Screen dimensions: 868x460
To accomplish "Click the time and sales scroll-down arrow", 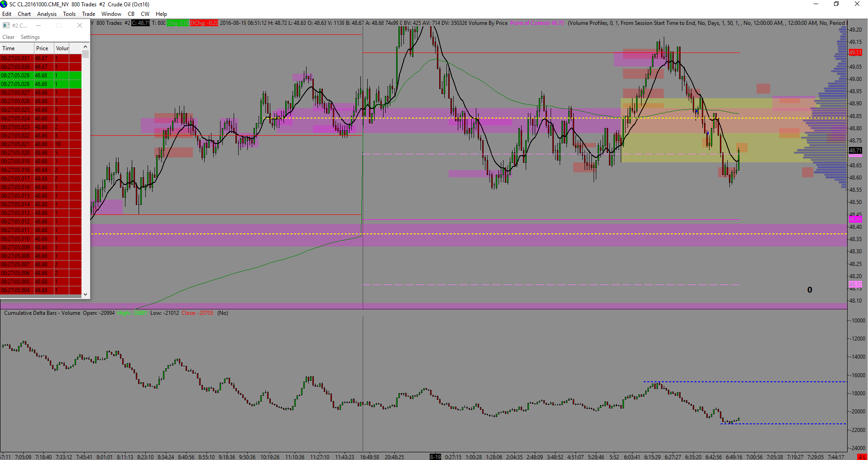I will point(85,294).
